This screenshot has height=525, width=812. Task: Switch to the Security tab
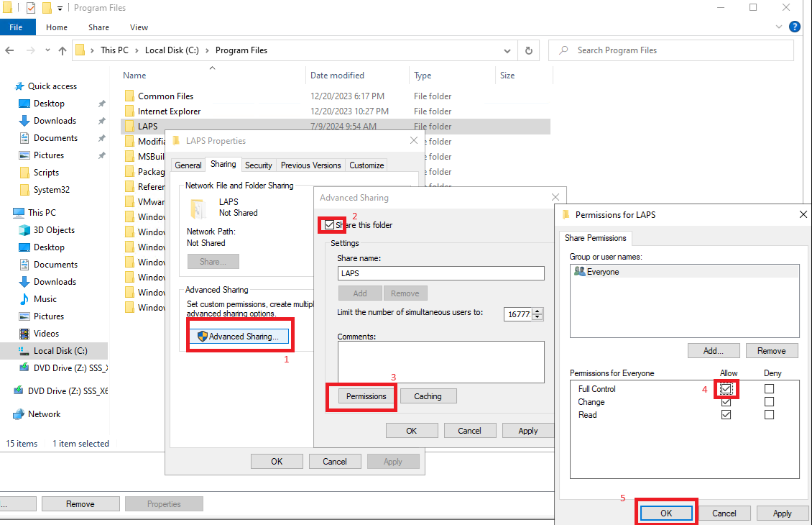(258, 165)
